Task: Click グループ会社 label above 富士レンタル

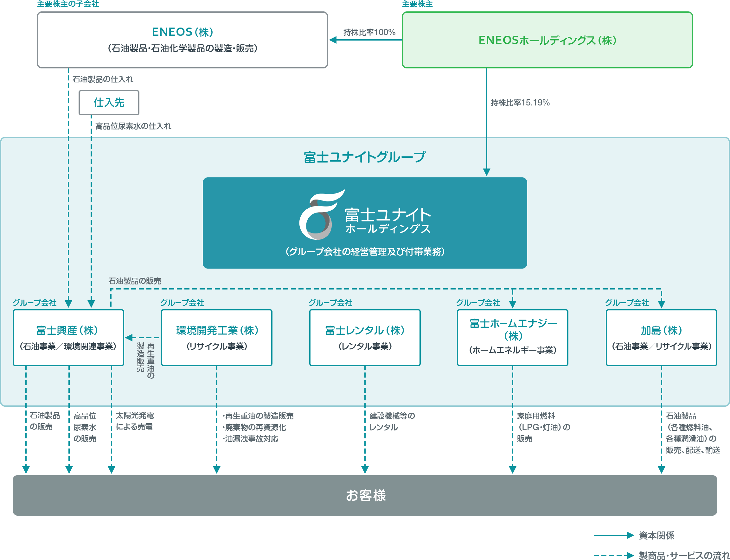Action: (x=330, y=303)
